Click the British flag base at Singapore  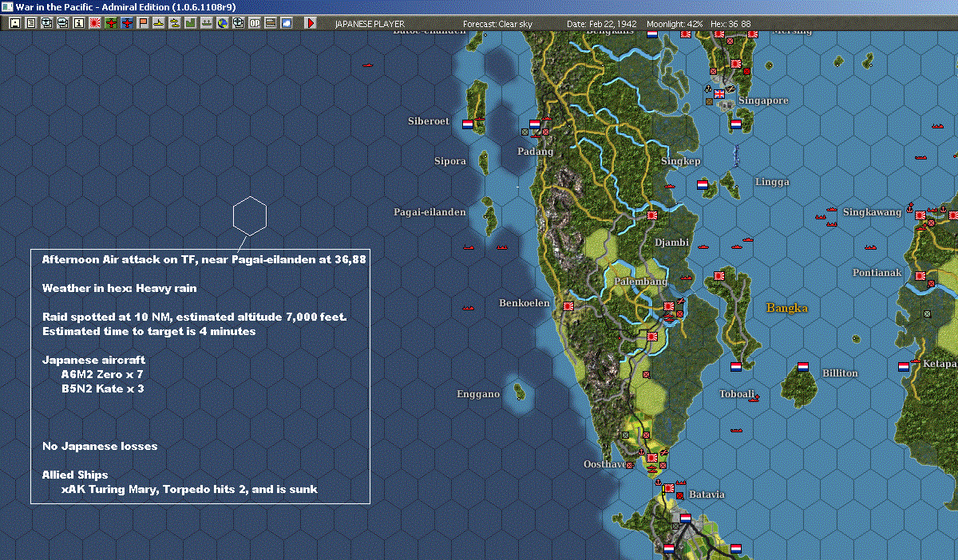click(719, 94)
